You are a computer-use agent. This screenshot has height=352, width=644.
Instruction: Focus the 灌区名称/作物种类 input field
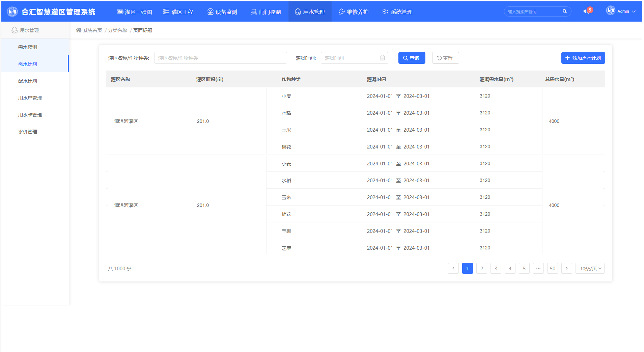tap(221, 58)
